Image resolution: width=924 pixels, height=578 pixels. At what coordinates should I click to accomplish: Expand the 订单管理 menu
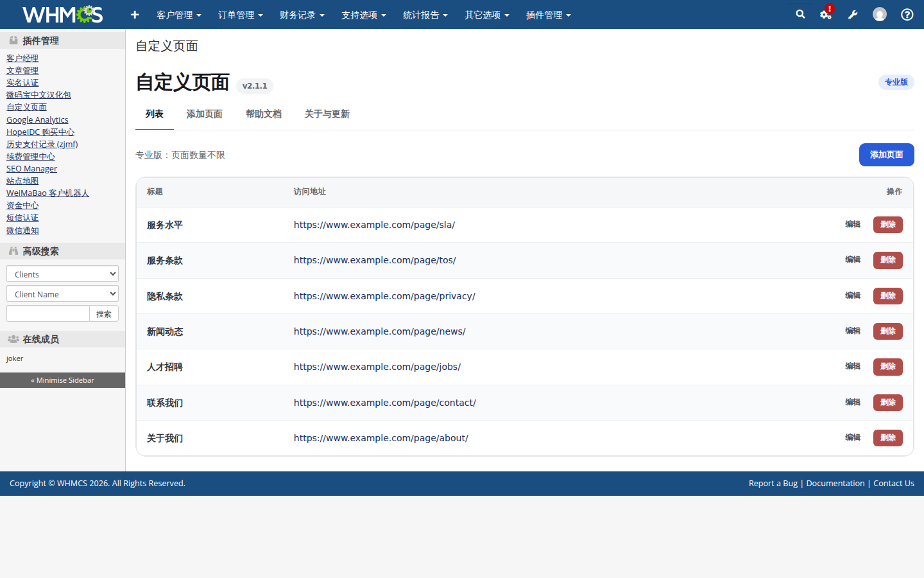[x=241, y=15]
